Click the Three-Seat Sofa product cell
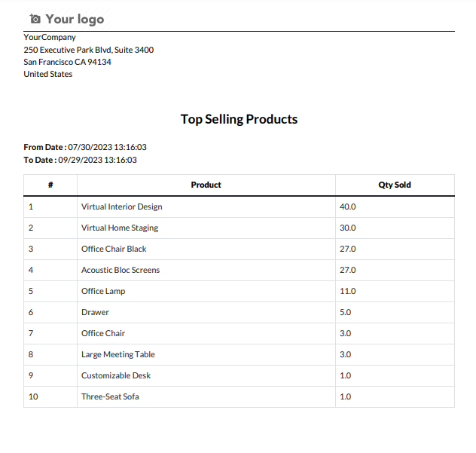The height and width of the screenshot is (453, 476). [110, 396]
